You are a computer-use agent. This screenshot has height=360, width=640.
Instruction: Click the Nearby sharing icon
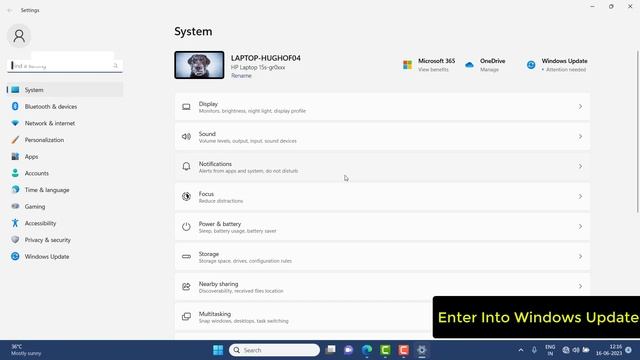tap(186, 287)
